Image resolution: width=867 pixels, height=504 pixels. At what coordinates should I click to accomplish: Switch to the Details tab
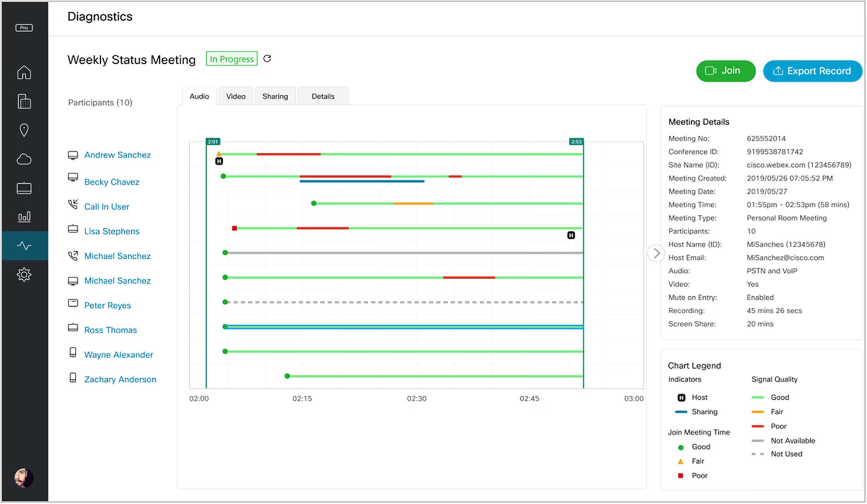(323, 96)
